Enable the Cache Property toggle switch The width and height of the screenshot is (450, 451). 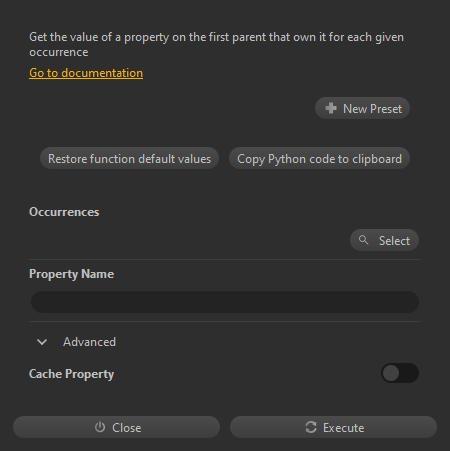(x=400, y=373)
